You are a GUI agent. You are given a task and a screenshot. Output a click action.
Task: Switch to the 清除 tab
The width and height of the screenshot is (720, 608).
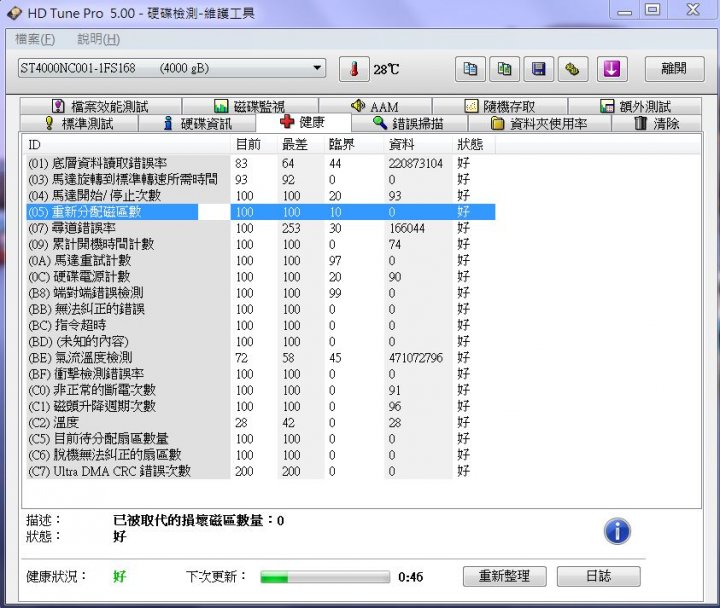coord(656,123)
